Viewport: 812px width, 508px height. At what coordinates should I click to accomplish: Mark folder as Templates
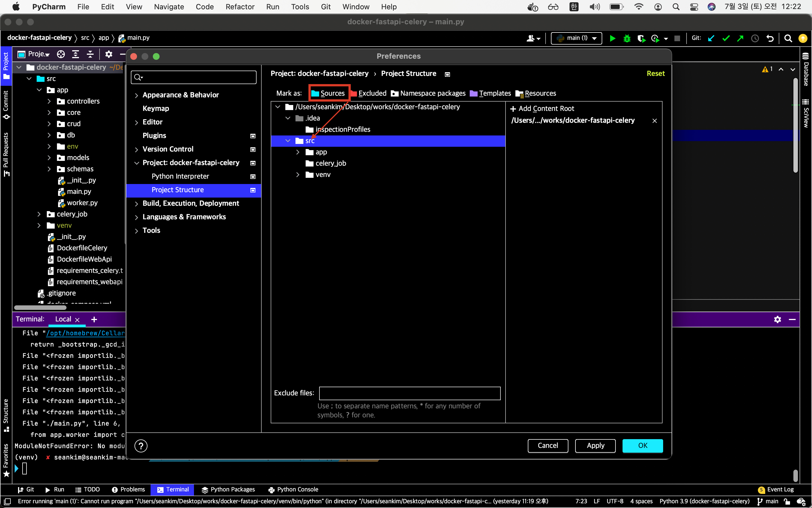tap(490, 93)
